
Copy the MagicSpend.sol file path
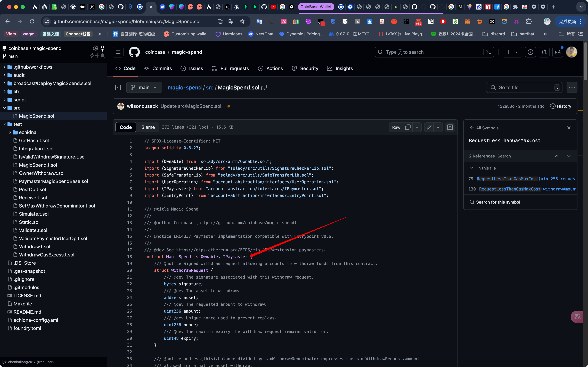(x=264, y=87)
